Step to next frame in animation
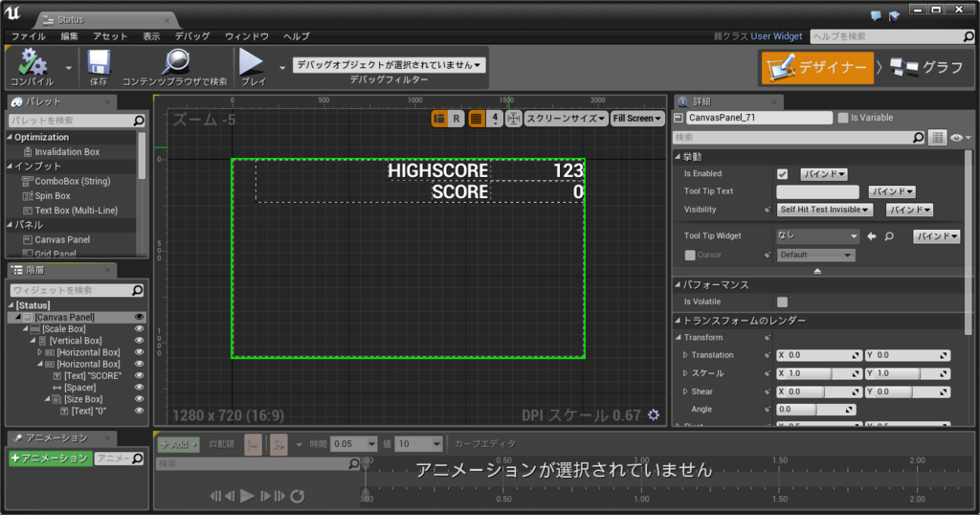The image size is (980, 515). tap(265, 496)
